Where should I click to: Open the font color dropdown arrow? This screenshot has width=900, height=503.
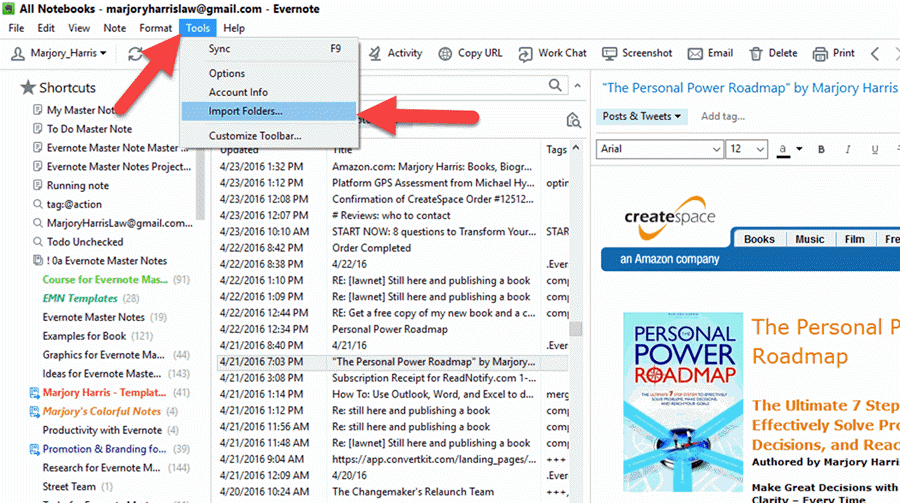[798, 149]
